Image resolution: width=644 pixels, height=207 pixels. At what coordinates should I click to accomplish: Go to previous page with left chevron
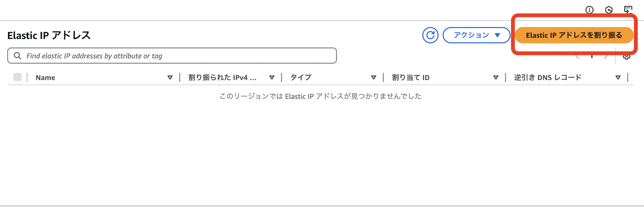point(577,56)
